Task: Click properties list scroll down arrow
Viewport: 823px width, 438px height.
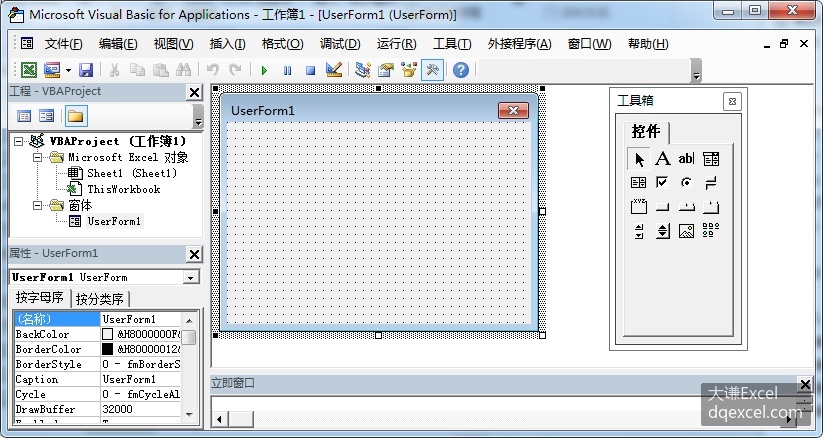Action: click(189, 414)
